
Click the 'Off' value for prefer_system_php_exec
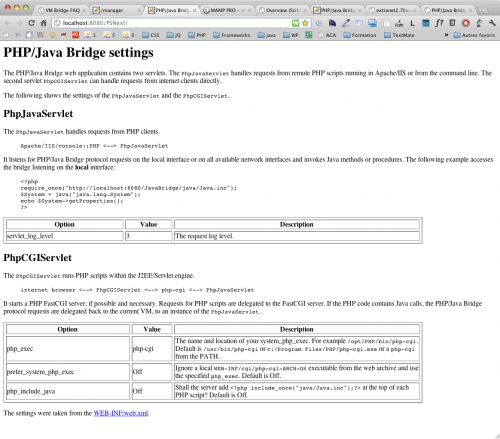click(152, 372)
